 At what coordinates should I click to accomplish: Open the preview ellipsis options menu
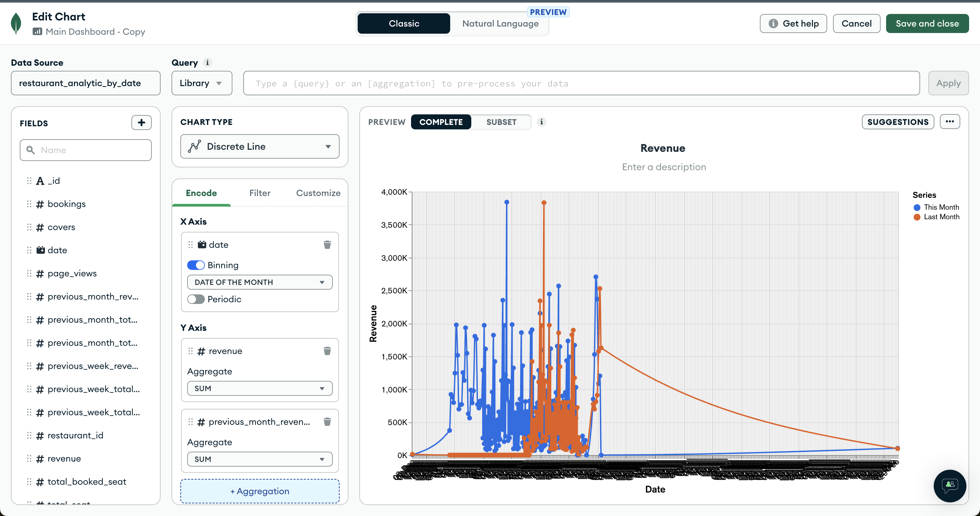point(950,122)
